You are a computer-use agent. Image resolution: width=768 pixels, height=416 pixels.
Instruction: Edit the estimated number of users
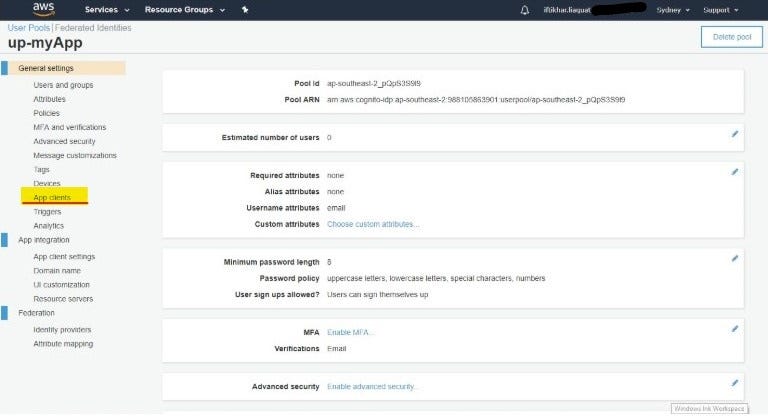[735, 134]
